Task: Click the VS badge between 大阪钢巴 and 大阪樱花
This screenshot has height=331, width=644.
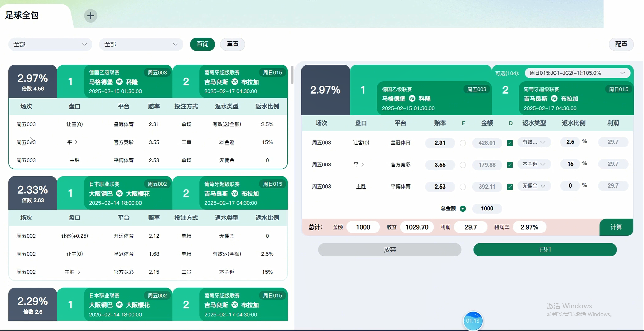Action: coord(119,193)
